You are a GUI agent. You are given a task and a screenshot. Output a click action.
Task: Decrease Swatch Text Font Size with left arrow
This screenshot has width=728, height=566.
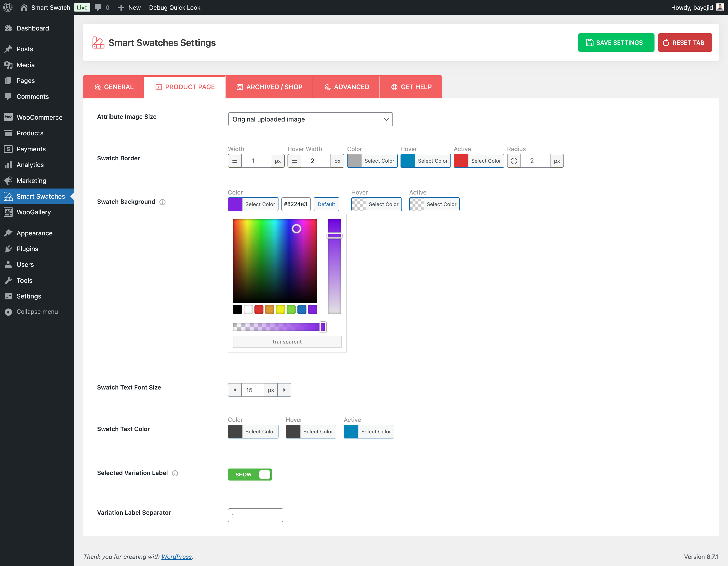[x=235, y=390]
